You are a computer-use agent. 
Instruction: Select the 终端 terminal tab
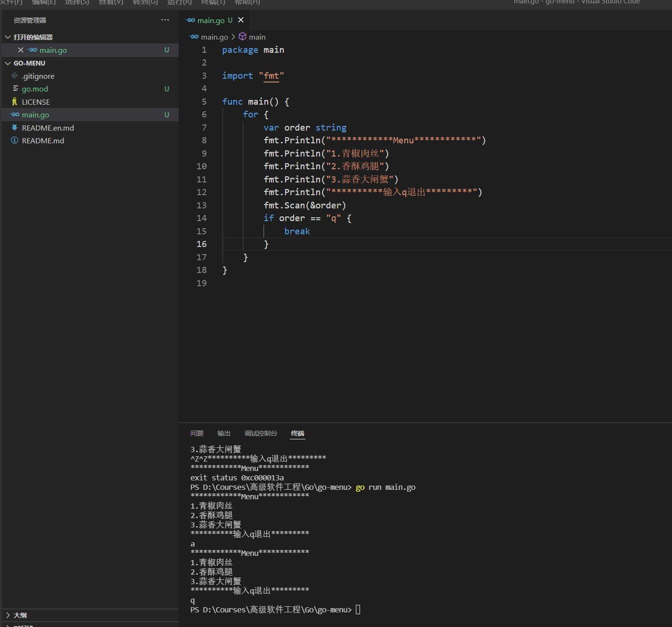(x=297, y=433)
